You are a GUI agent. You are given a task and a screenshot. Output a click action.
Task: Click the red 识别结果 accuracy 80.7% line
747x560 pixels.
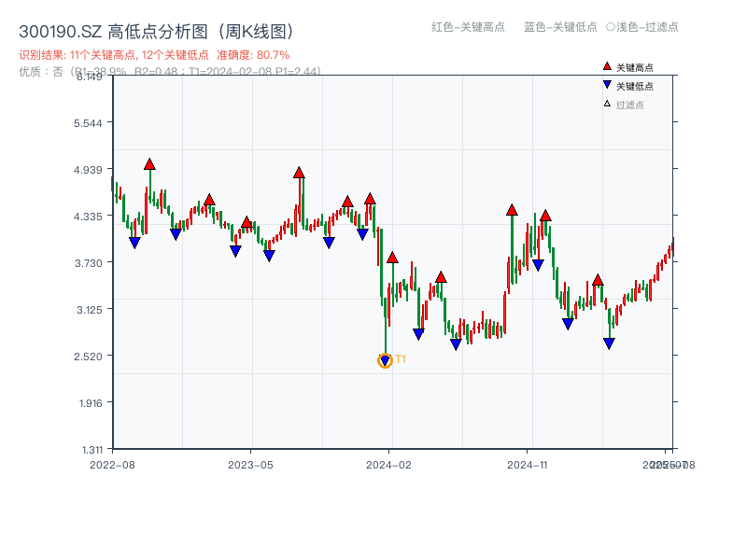(x=154, y=55)
